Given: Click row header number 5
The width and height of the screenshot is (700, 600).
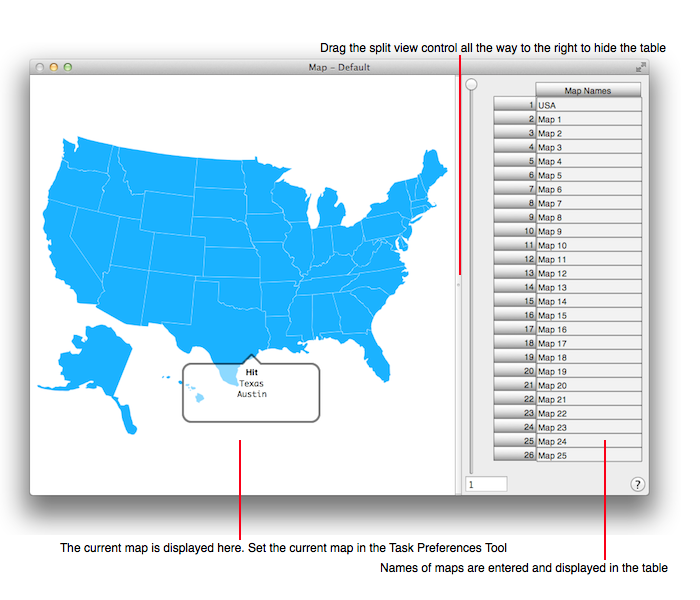Looking at the screenshot, I should pos(515,161).
